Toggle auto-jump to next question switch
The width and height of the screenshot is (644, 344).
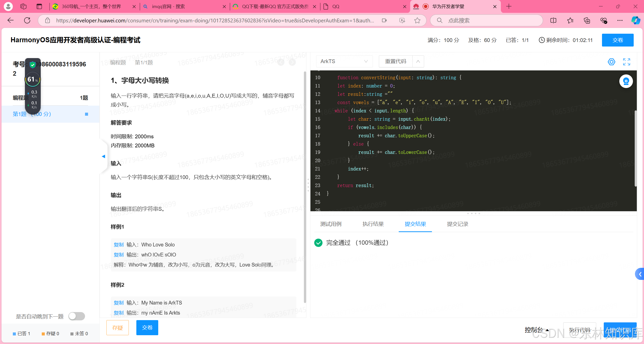pyautogui.click(x=77, y=316)
